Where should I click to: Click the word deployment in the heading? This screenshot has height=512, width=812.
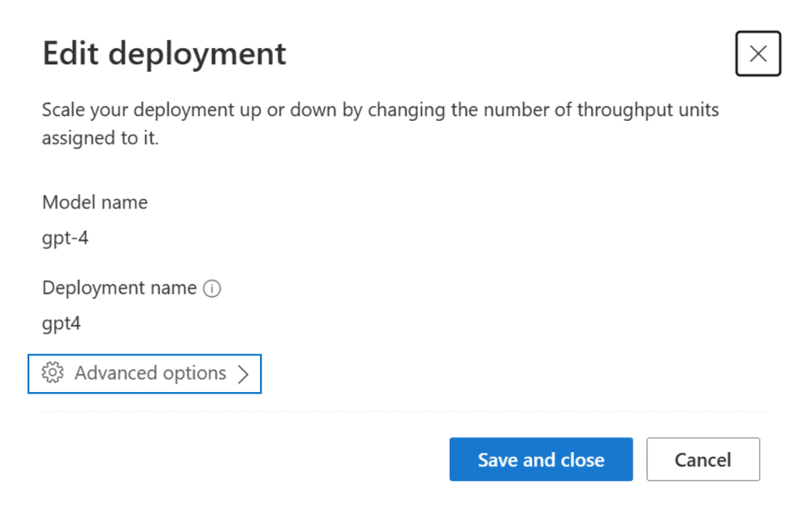[x=197, y=55]
